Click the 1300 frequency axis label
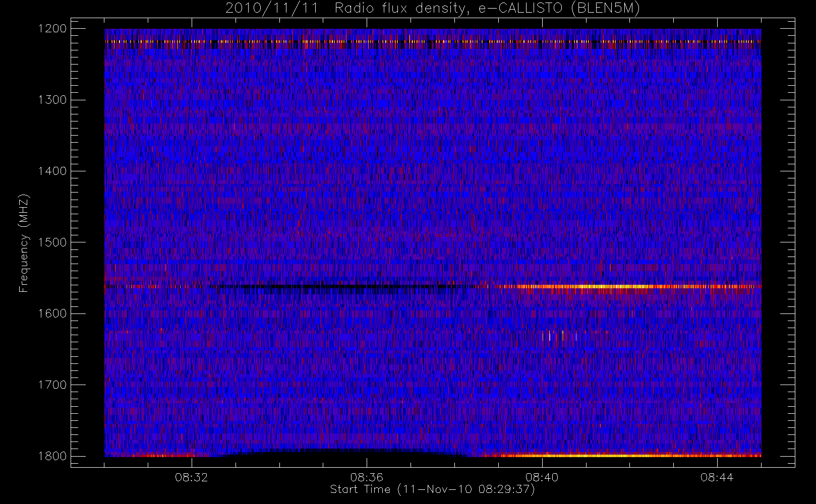Screen dimensions: 816x504 tap(52, 100)
